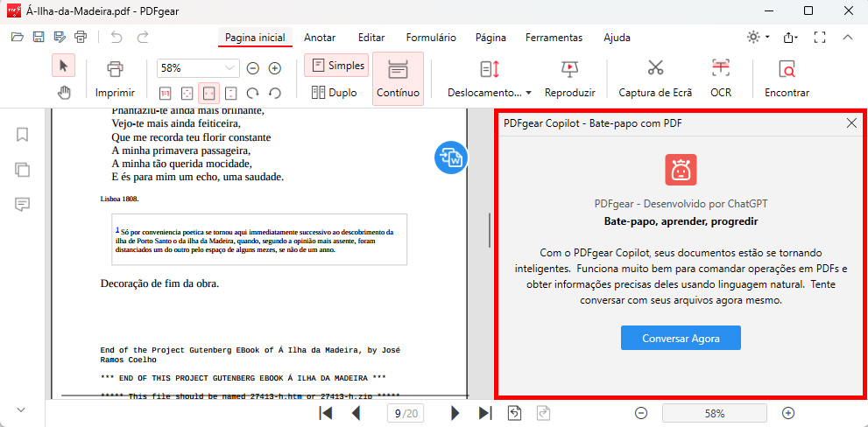Click the 'Bate-papo, aprender, progredir' heading

681,221
